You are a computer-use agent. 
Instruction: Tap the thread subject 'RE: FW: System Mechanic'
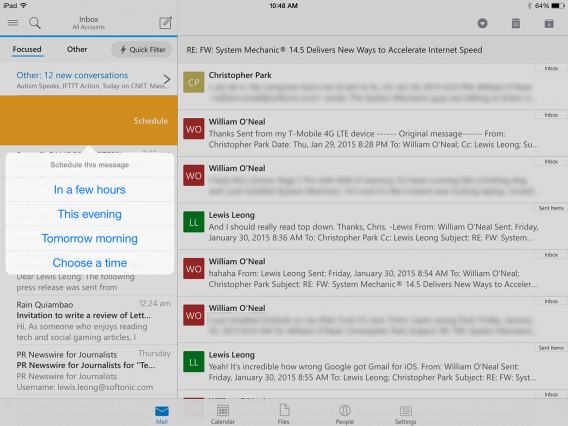point(334,50)
